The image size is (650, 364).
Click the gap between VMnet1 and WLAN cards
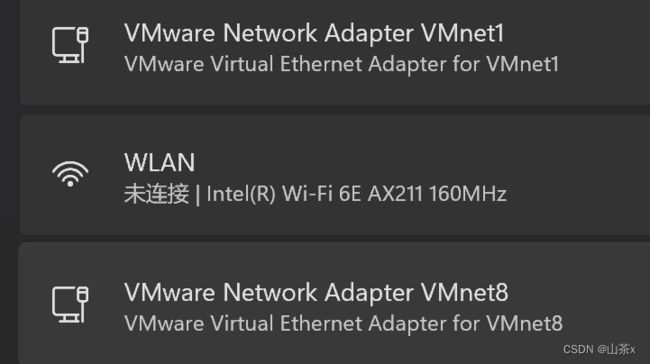point(335,110)
